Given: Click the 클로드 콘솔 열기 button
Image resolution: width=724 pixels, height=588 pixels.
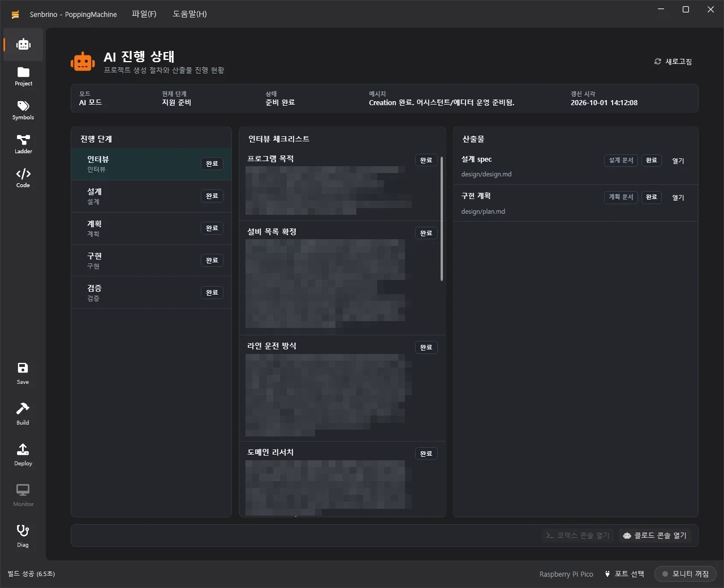Looking at the screenshot, I should click(x=655, y=535).
